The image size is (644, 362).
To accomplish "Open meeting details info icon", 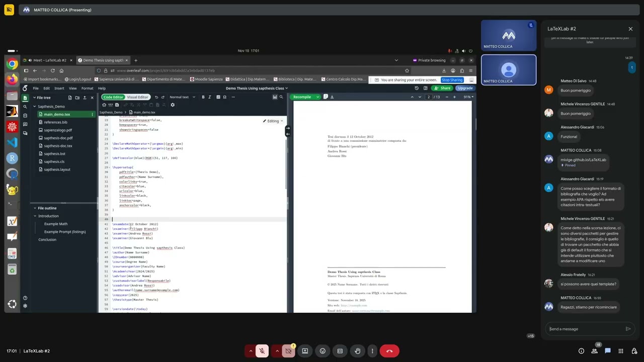I will click(581, 351).
